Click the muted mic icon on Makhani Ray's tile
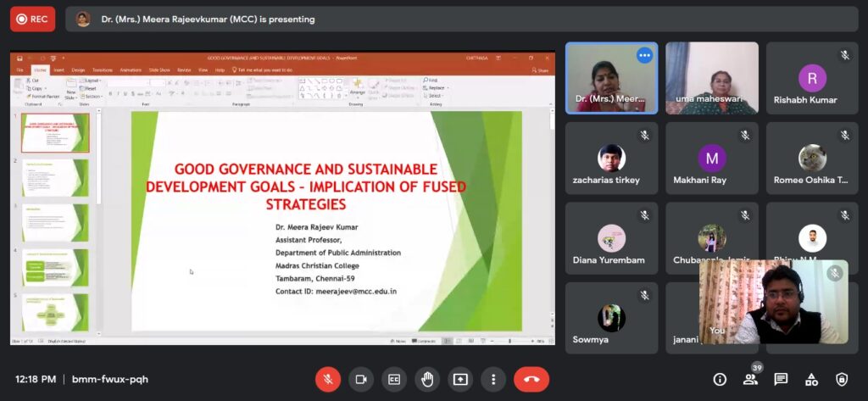 744,135
